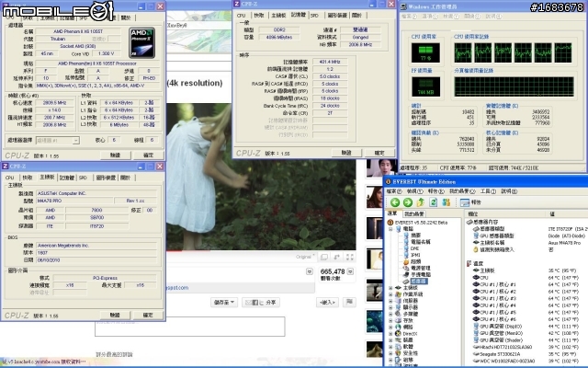Select IPMI item in EVEREST tree
The image size is (588, 368).
point(415,255)
